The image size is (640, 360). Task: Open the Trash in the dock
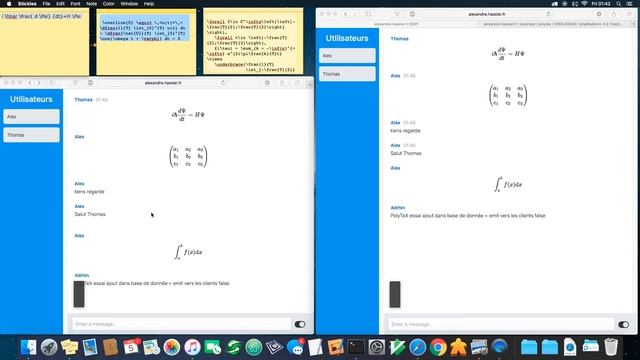point(611,347)
